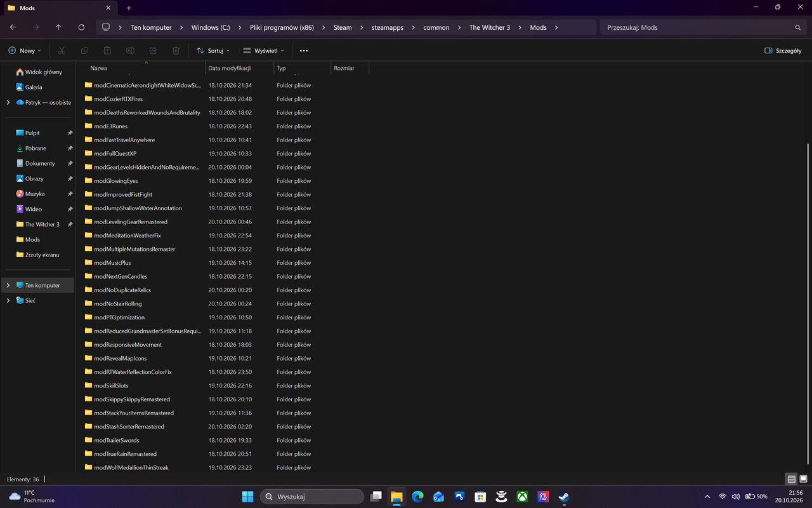Select the modSkillSlots folder
Screen dimensions: 812x508
(x=111, y=386)
